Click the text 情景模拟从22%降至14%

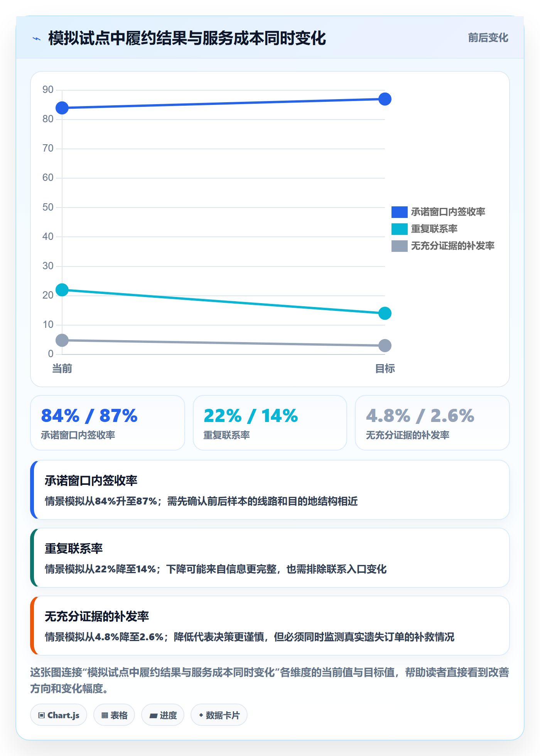[100, 569]
